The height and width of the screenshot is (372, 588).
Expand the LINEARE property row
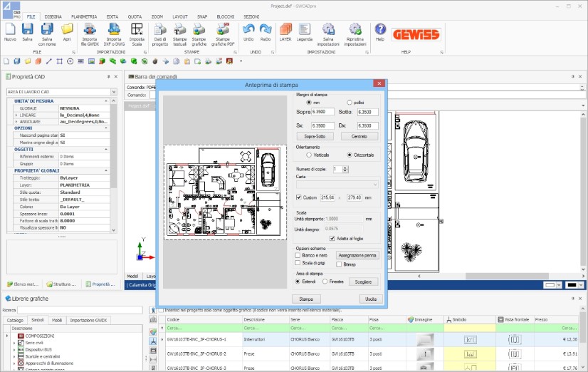click(x=16, y=115)
